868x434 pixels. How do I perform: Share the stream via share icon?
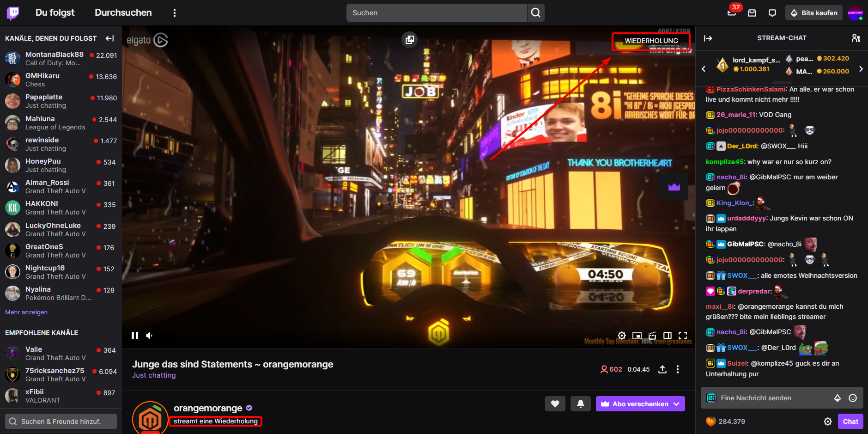tap(662, 369)
